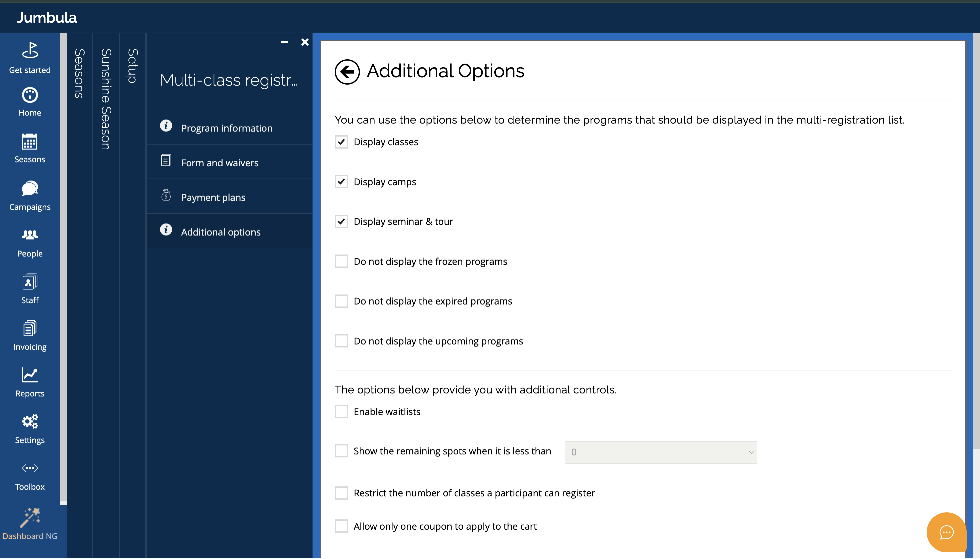Screen dimensions: 980x559
Task: Select Payment plans menu item
Action: pyautogui.click(x=213, y=197)
